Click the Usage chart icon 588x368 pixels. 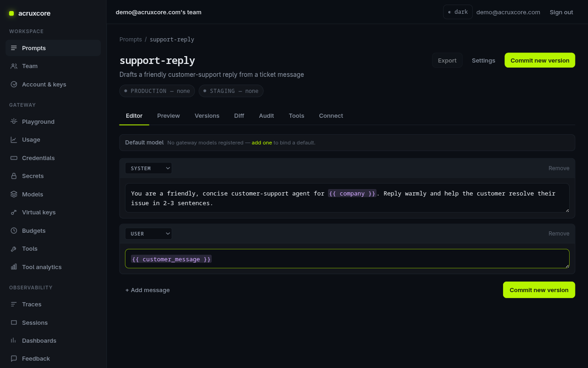14,139
